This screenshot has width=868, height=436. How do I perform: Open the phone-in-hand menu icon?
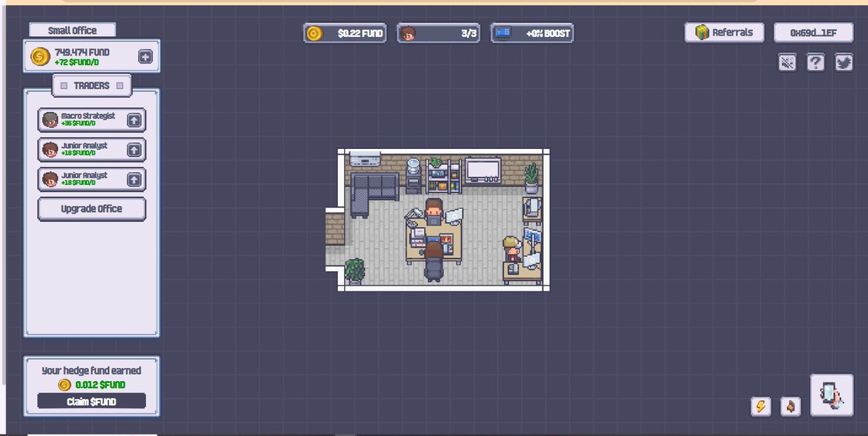tap(831, 395)
